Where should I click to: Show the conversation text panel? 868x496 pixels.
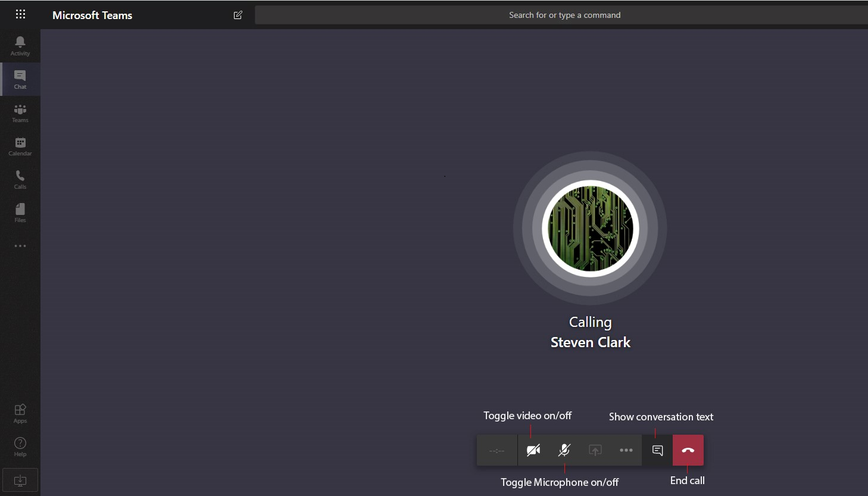[x=657, y=450]
